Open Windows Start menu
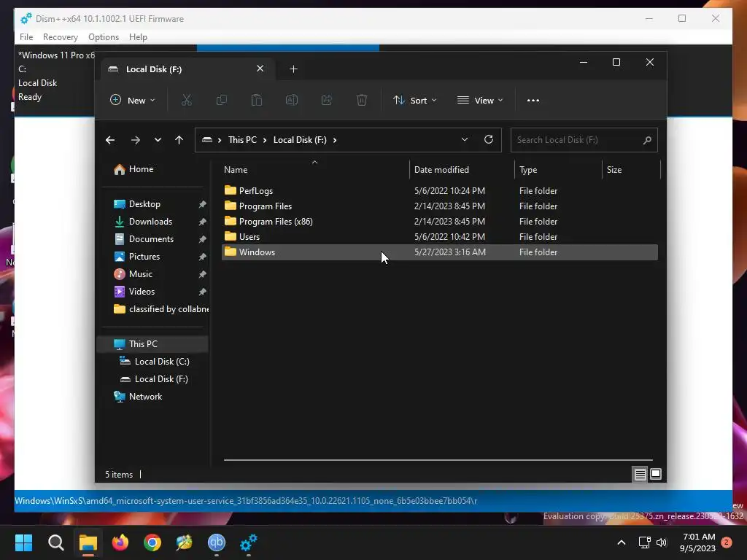The width and height of the screenshot is (747, 560). 23,542
